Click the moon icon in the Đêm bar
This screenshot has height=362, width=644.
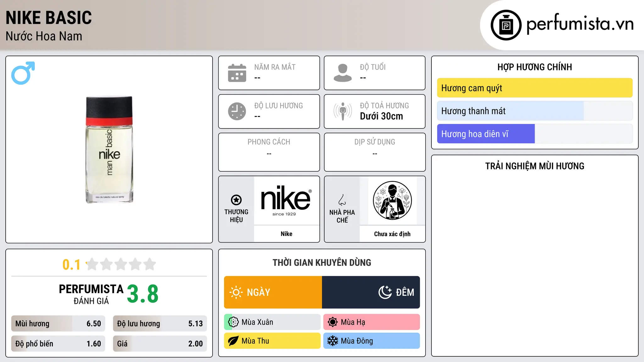pos(385,292)
